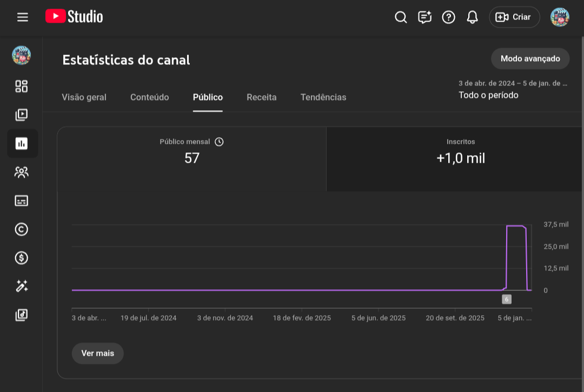Open the Dashboard icon in sidebar
Viewport: 584px width, 392px height.
point(22,87)
